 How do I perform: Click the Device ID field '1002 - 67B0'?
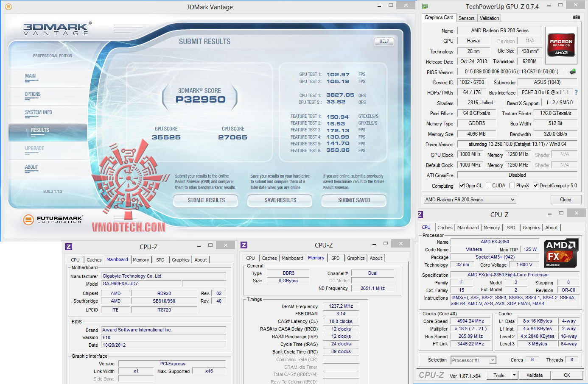[x=472, y=82]
